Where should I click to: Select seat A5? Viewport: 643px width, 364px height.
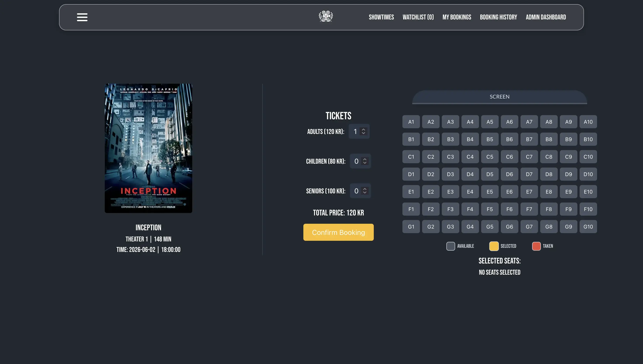pyautogui.click(x=490, y=122)
